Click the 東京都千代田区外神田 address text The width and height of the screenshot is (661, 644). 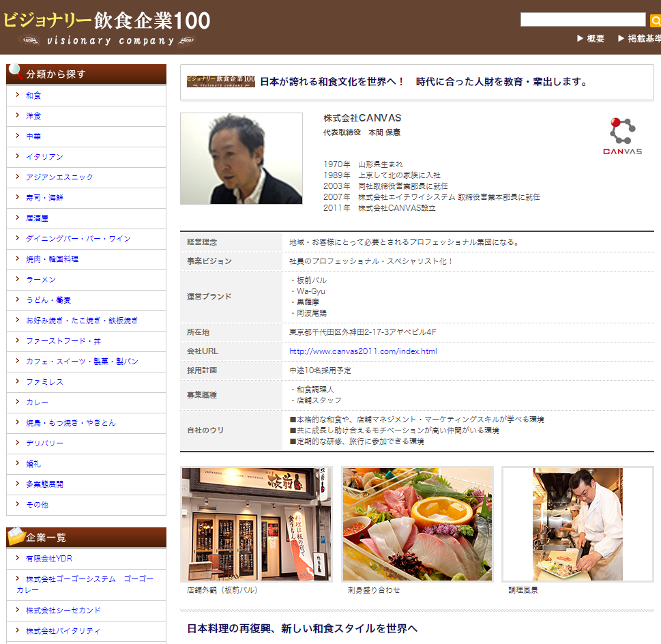[x=362, y=332]
